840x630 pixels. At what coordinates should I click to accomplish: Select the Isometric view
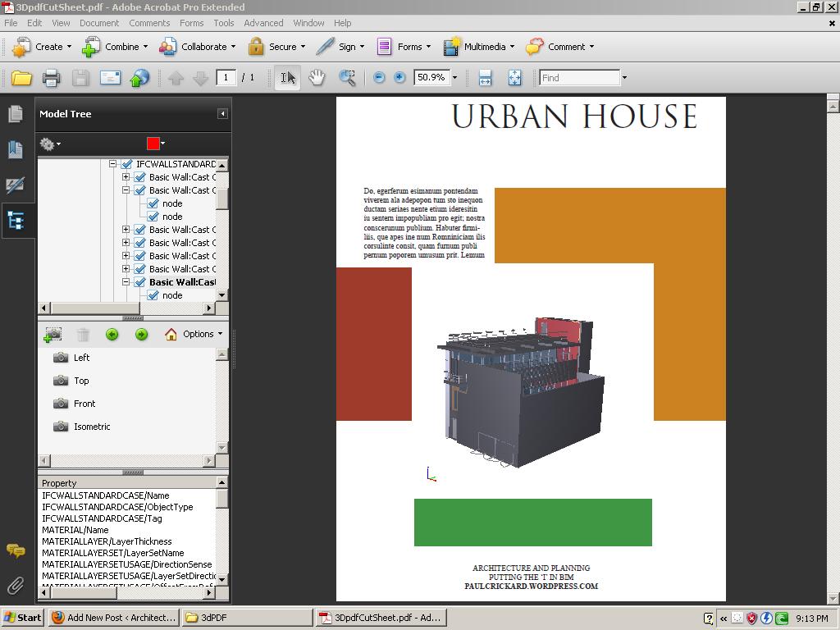click(x=91, y=427)
